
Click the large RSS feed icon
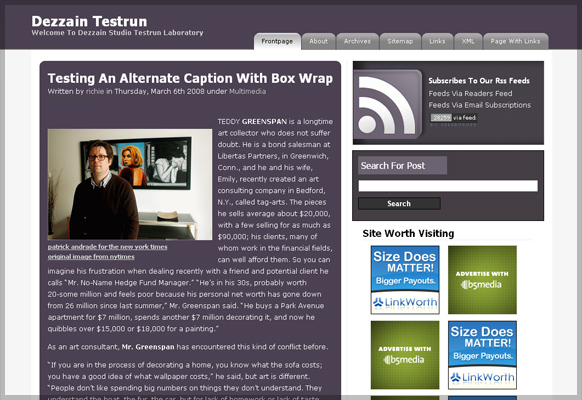(x=388, y=104)
